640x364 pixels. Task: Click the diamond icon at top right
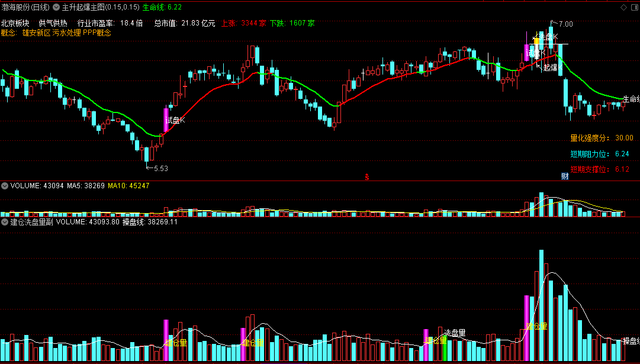click(623, 7)
